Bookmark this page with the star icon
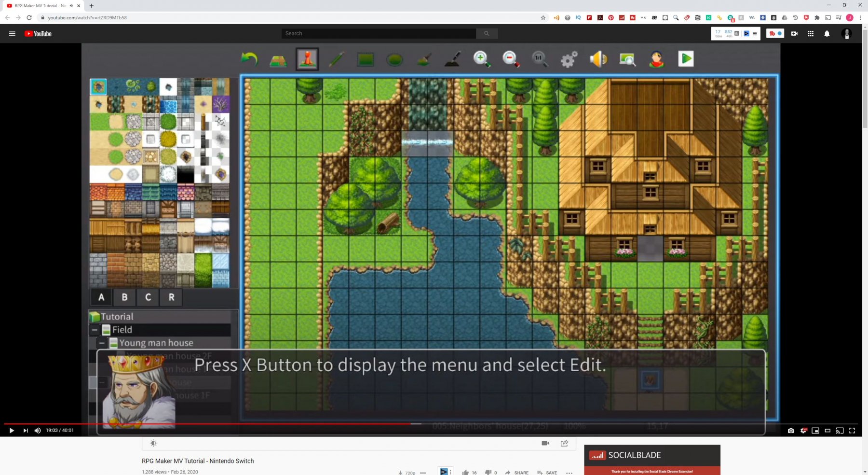868x475 pixels. coord(543,17)
